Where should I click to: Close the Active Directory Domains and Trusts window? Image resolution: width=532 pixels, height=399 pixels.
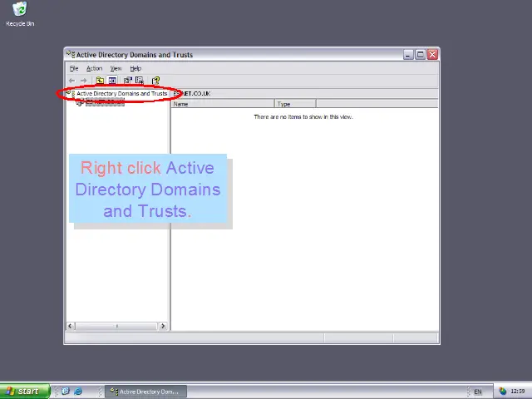point(432,54)
